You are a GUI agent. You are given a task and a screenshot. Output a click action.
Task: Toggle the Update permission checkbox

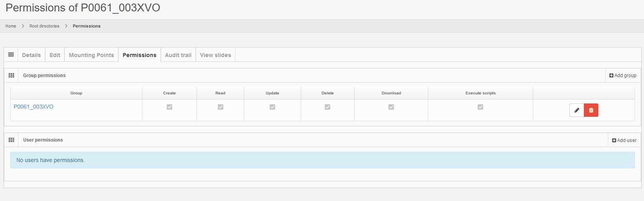pyautogui.click(x=272, y=107)
